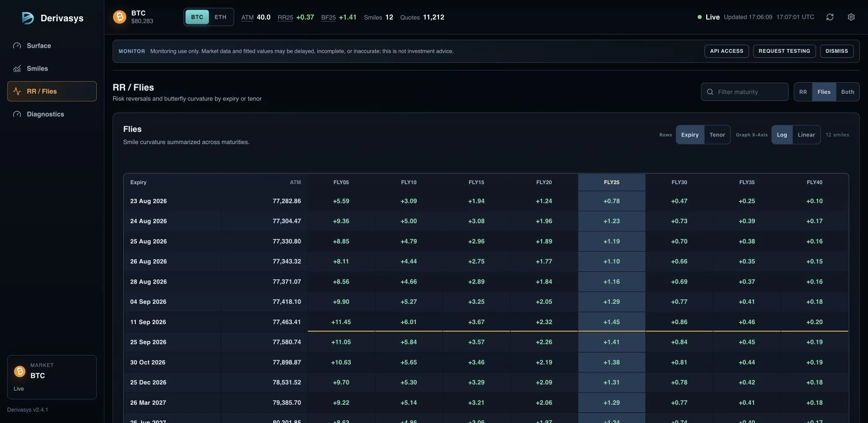Click Derivasys v2.4.1 version label
Viewport: 868px width, 423px height.
tap(27, 410)
